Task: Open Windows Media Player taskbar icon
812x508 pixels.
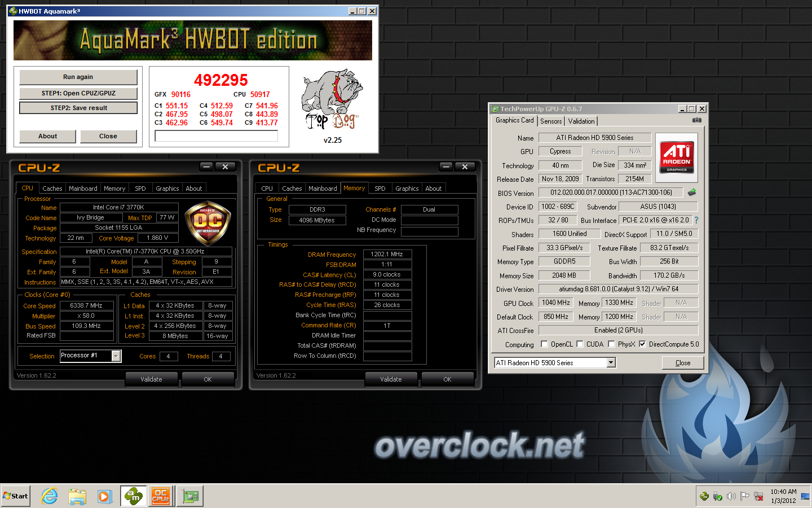Action: [x=104, y=496]
